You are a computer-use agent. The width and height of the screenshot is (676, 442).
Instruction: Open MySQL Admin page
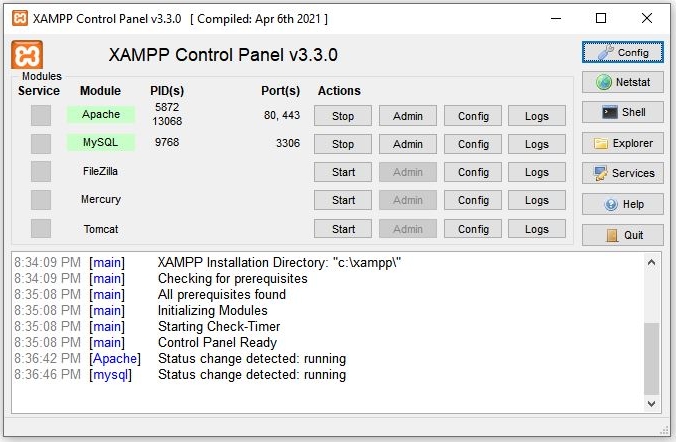tap(408, 144)
